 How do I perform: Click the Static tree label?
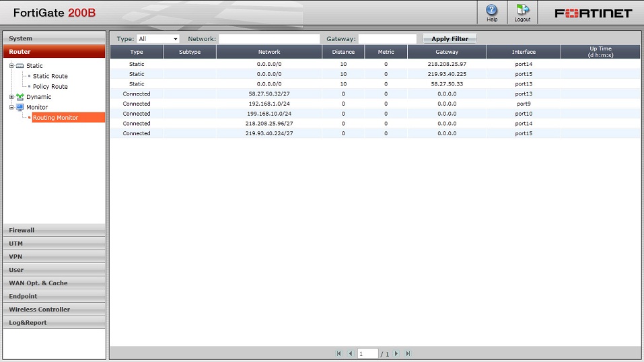pyautogui.click(x=34, y=66)
